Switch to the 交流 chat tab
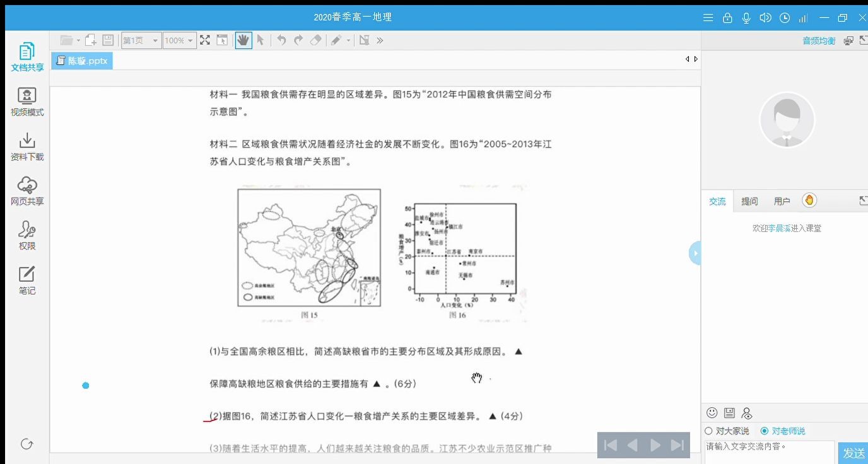The width and height of the screenshot is (868, 464). [717, 201]
